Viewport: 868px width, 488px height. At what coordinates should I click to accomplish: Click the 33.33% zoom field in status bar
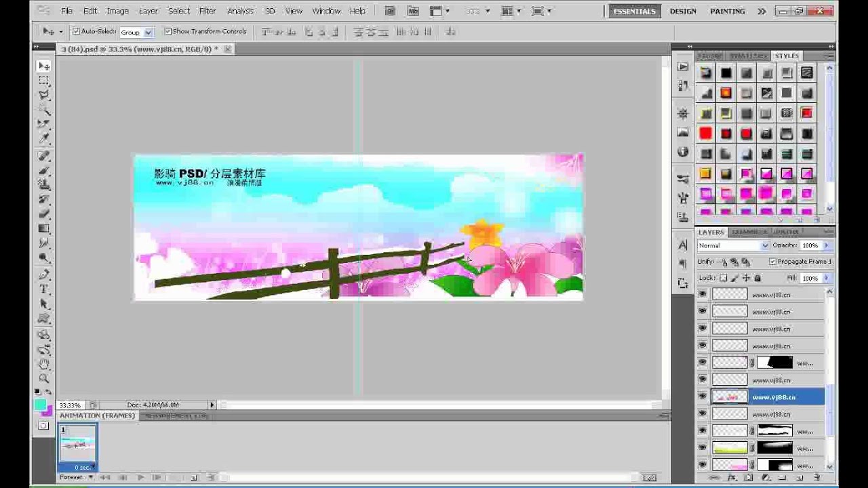(x=70, y=405)
